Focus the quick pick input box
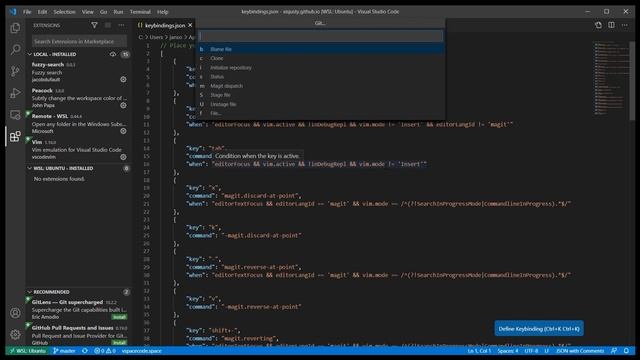Image resolution: width=640 pixels, height=360 pixels. tap(320, 36)
